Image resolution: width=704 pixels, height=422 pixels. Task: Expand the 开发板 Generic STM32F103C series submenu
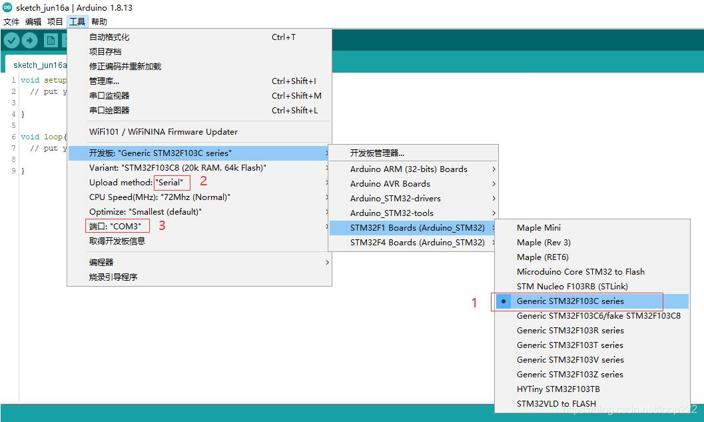point(199,153)
